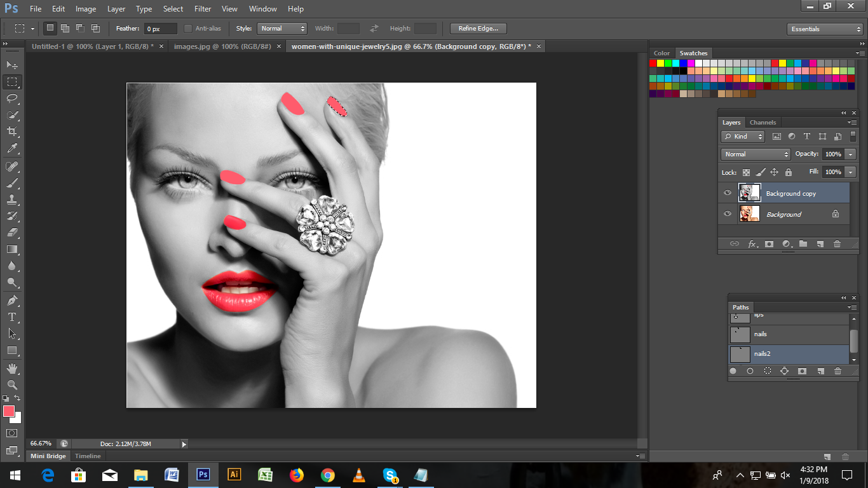Pick the Zoom tool

(12, 384)
